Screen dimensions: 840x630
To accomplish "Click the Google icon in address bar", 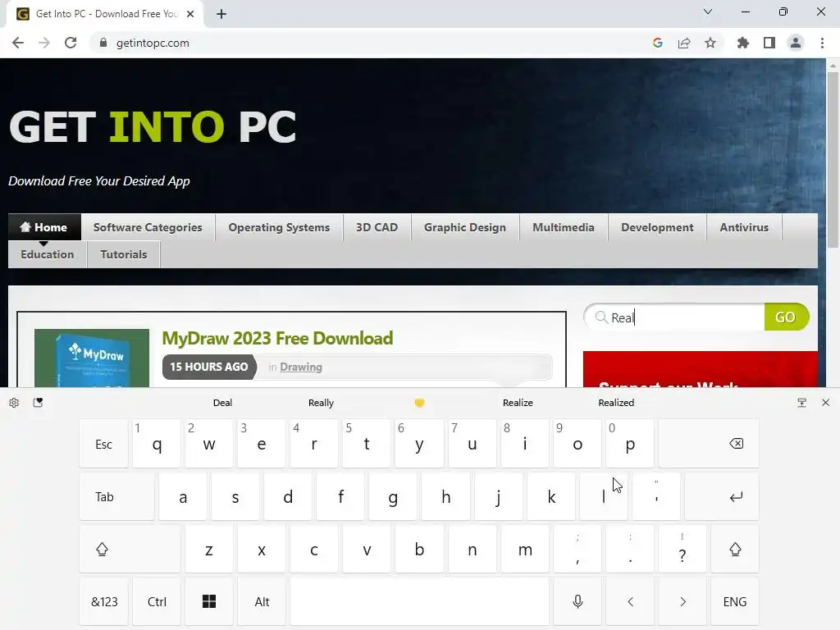I will [658, 43].
